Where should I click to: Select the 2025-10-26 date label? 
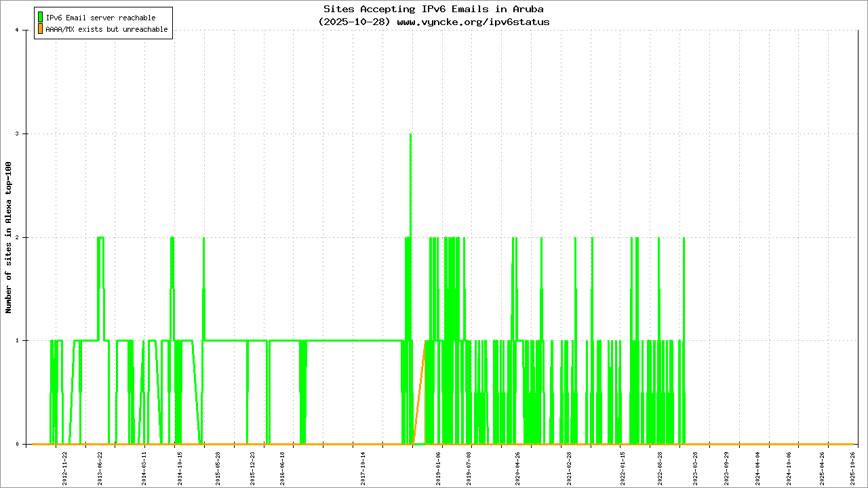(x=853, y=466)
